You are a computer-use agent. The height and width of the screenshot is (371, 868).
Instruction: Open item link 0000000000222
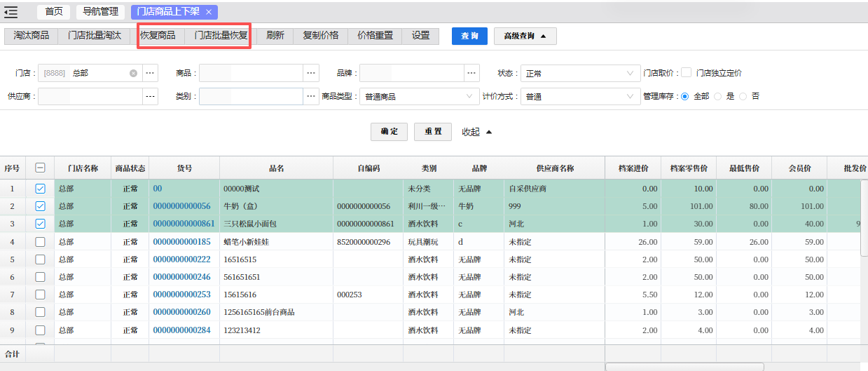click(x=181, y=259)
